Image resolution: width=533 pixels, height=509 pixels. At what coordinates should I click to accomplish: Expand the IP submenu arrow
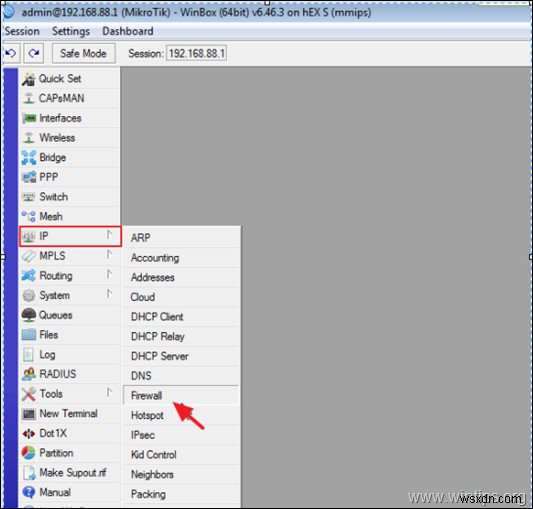pos(109,235)
